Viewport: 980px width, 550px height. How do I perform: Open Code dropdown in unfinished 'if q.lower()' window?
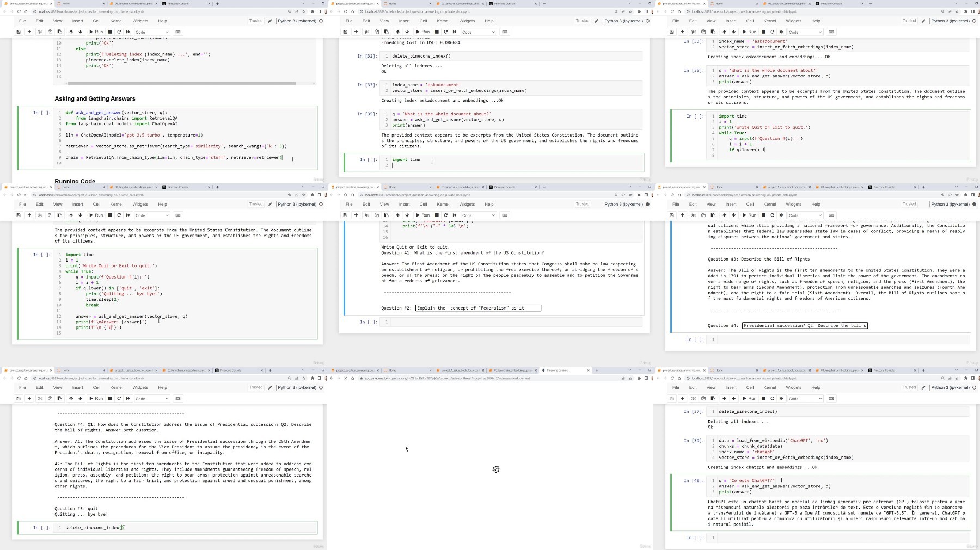(805, 32)
